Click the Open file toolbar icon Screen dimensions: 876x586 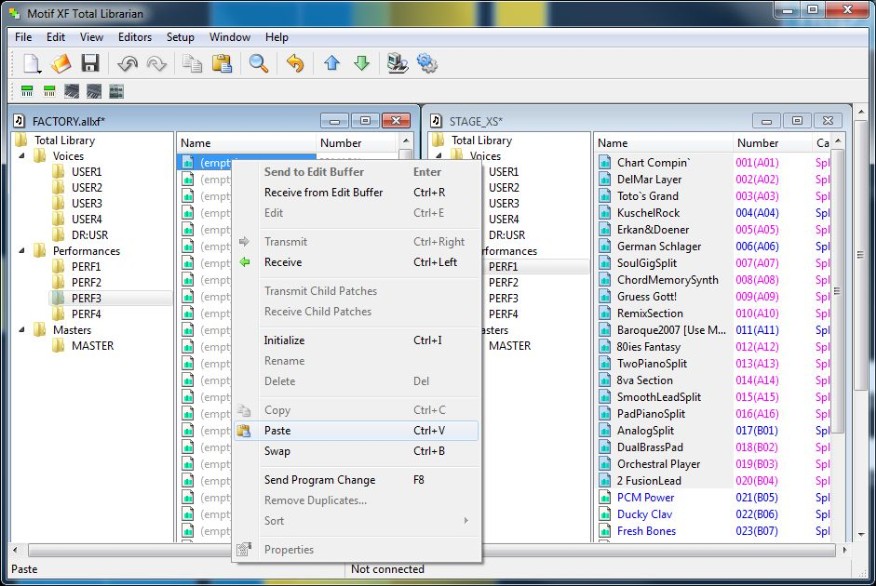[61, 63]
